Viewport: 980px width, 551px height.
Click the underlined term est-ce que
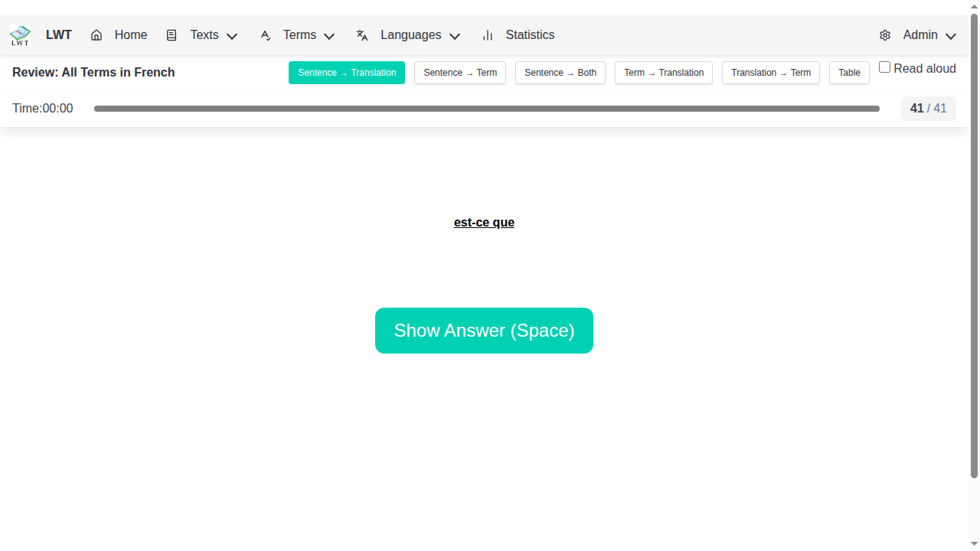[x=484, y=223]
